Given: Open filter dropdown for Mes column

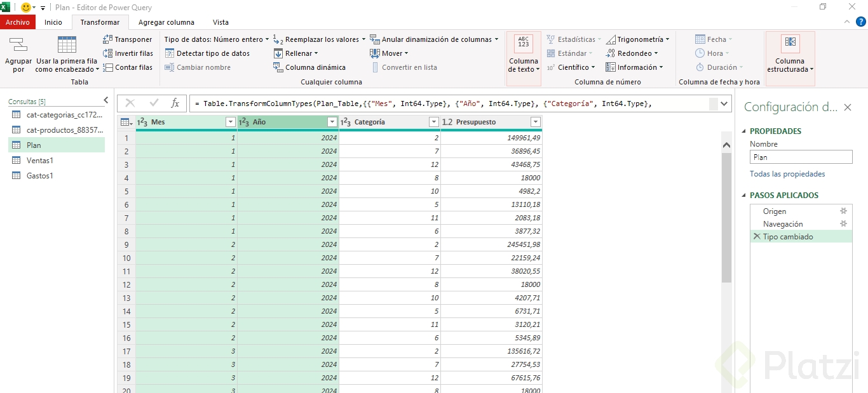Looking at the screenshot, I should pyautogui.click(x=231, y=122).
